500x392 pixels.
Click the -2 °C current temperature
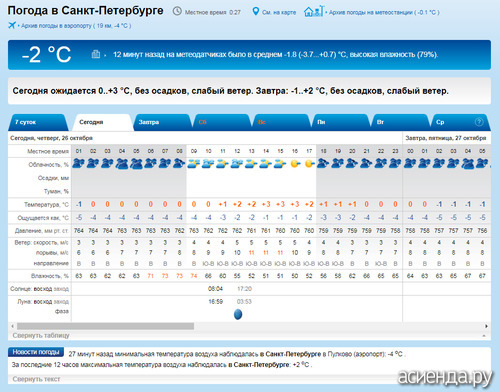pyautogui.click(x=46, y=54)
